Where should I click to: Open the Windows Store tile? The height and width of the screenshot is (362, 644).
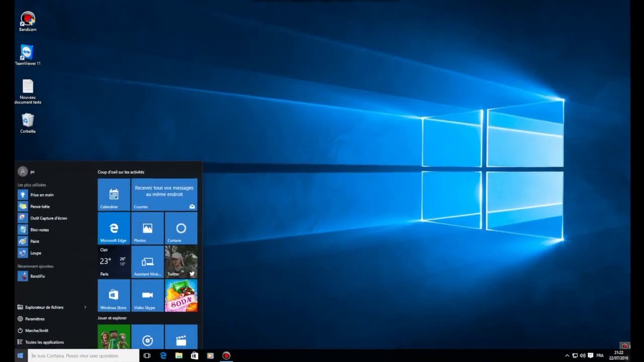(114, 295)
